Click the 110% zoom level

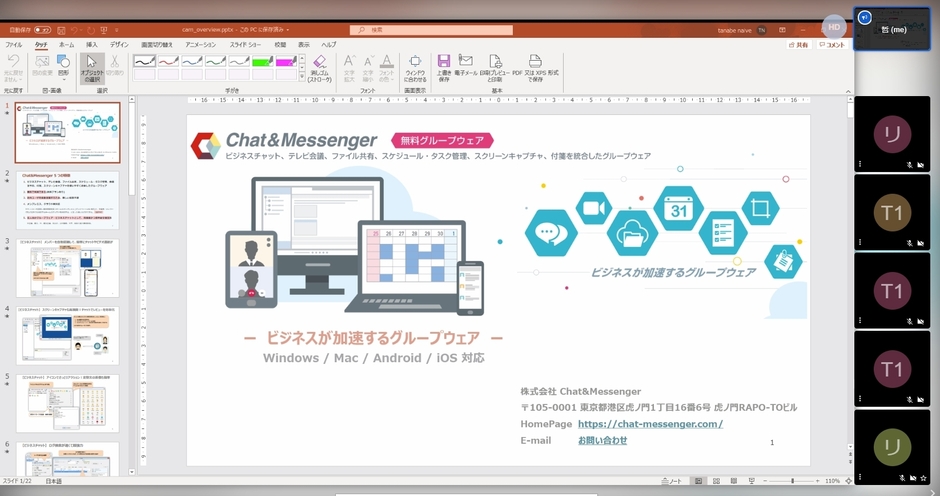tap(832, 481)
